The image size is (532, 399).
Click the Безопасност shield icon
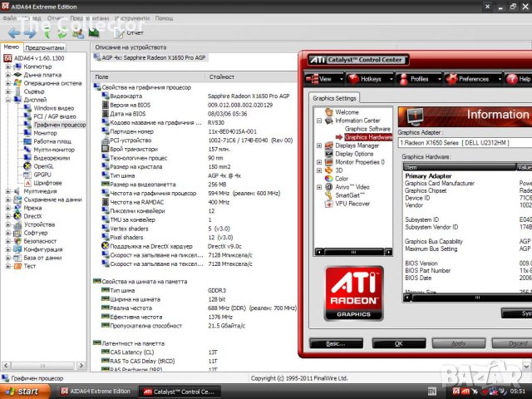17,241
